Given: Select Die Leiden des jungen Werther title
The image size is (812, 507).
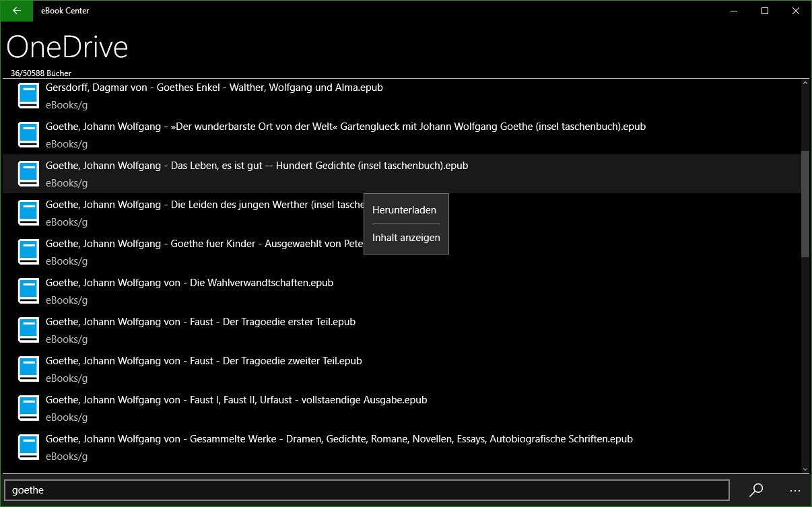Looking at the screenshot, I should (x=205, y=205).
